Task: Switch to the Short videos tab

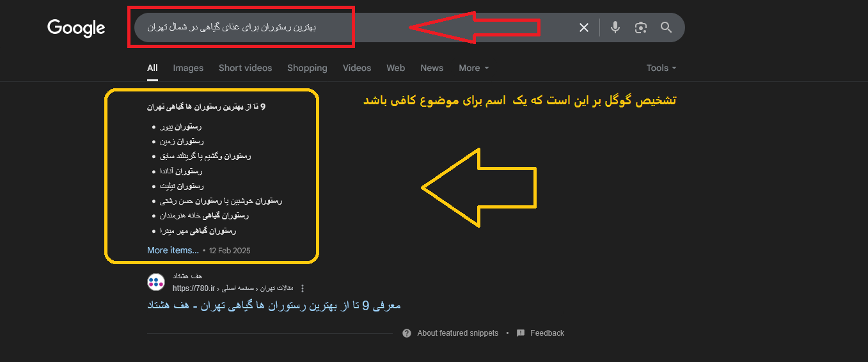Action: tap(245, 68)
